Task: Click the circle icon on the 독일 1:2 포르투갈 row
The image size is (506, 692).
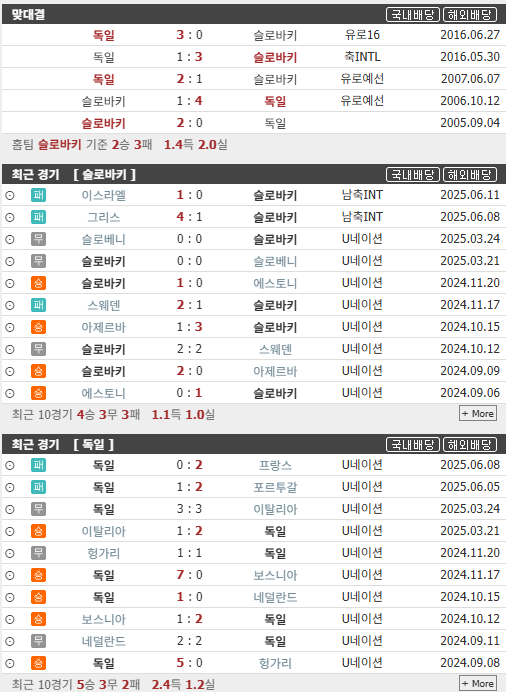Action: coord(10,487)
